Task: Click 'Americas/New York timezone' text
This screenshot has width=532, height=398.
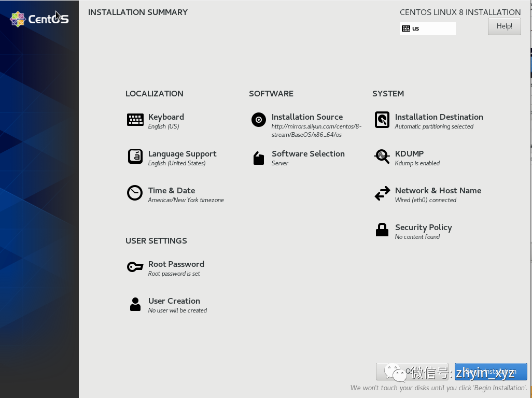Action: coord(186,200)
